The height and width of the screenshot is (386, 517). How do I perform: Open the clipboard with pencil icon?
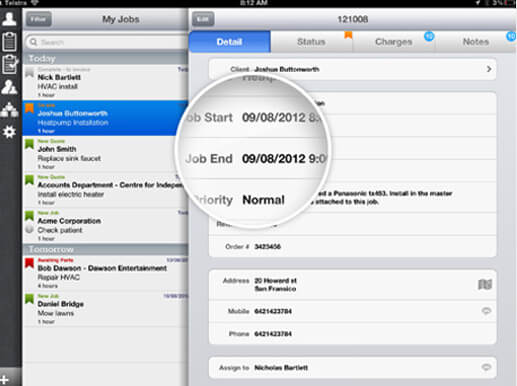tap(10, 64)
